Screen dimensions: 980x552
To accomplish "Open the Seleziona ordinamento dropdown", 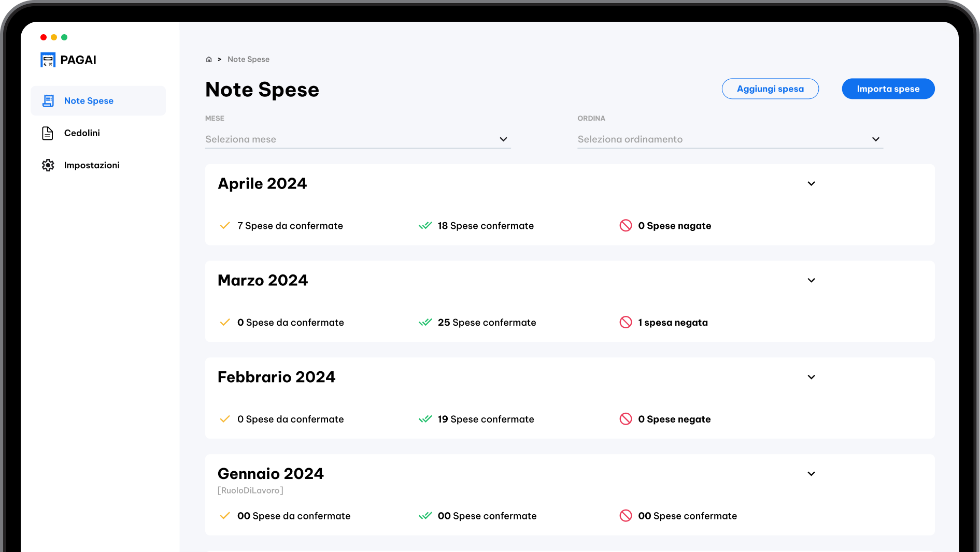I will click(730, 139).
